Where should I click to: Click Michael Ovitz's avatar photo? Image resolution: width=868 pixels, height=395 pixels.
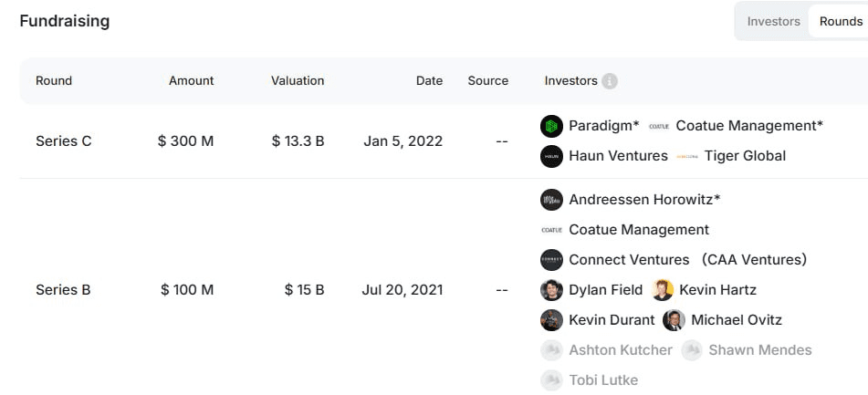674,320
